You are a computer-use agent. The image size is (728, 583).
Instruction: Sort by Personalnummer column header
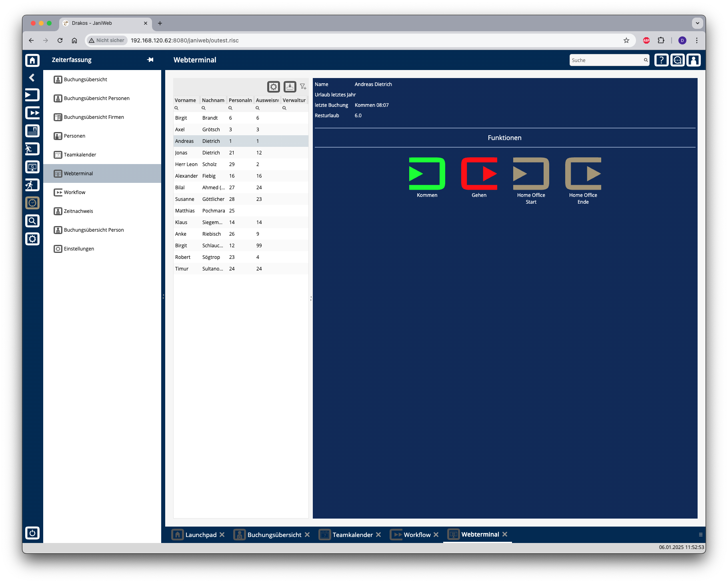click(240, 100)
